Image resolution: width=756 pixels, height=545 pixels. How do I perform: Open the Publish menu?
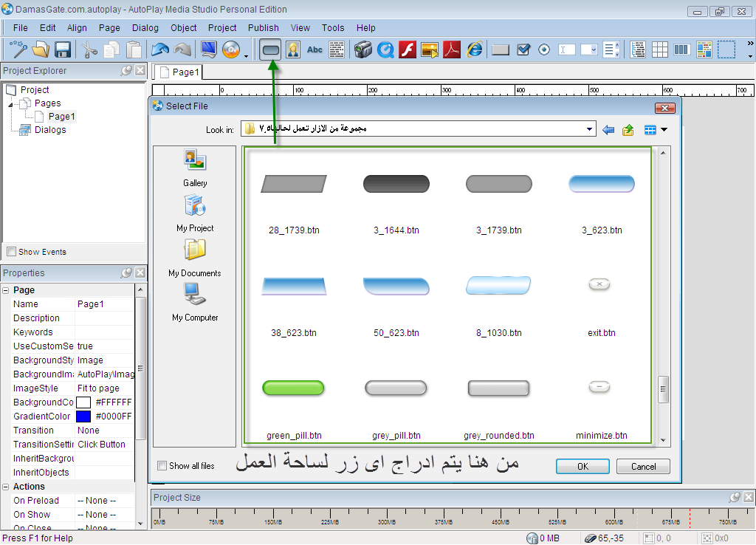[x=264, y=28]
